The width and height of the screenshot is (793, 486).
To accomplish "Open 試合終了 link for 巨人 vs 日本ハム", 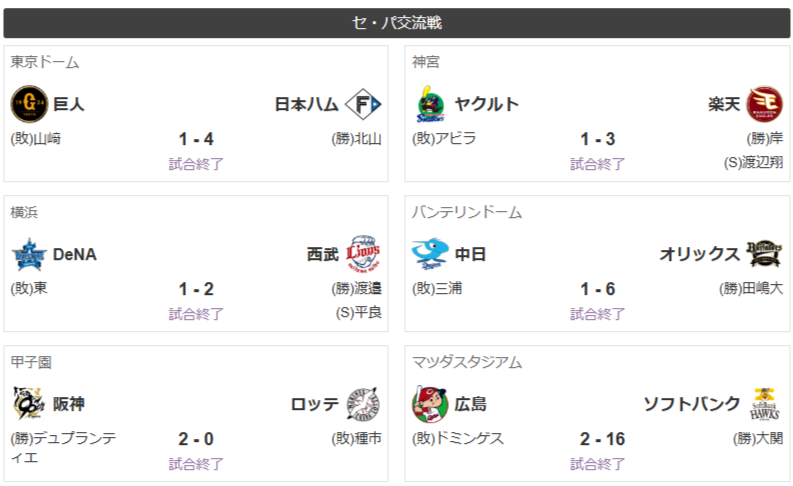I will pyautogui.click(x=196, y=164).
